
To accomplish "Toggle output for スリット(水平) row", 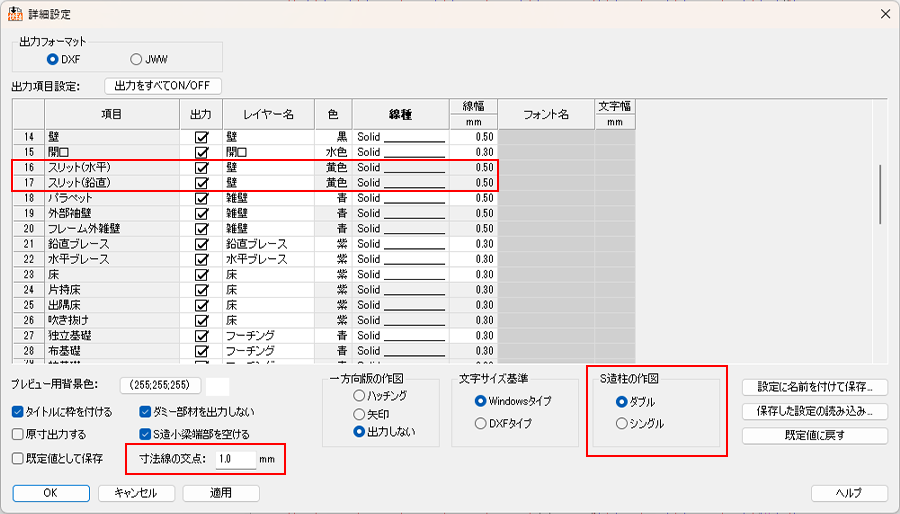I will 201,168.
